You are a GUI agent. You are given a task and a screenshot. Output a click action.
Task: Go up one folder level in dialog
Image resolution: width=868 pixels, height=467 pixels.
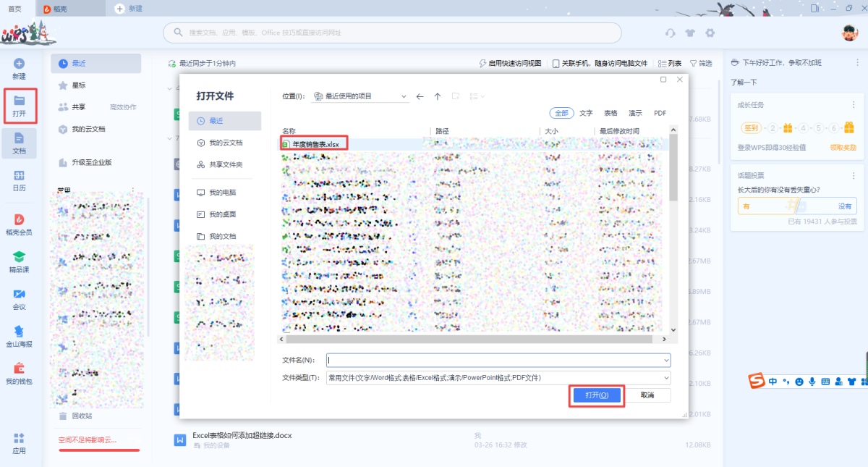[x=438, y=96]
